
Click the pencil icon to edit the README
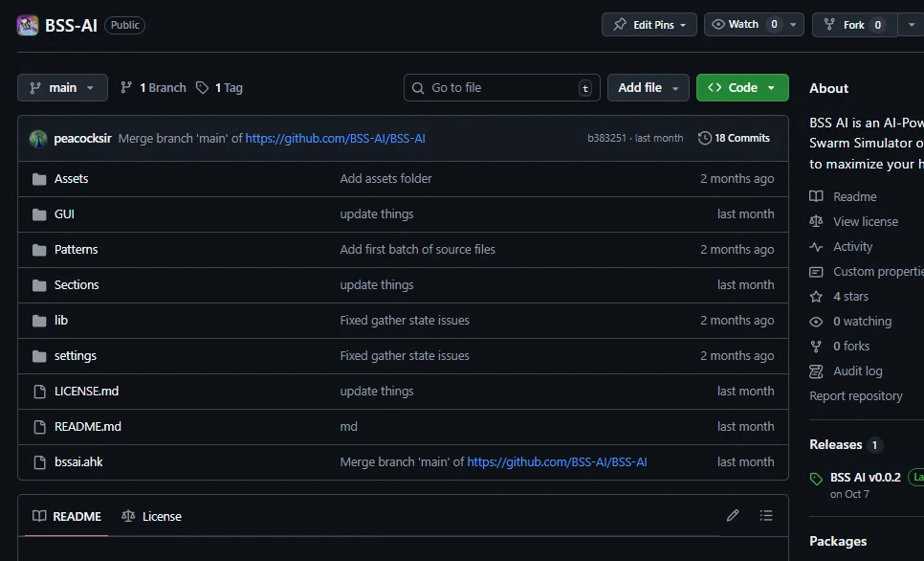tap(733, 515)
